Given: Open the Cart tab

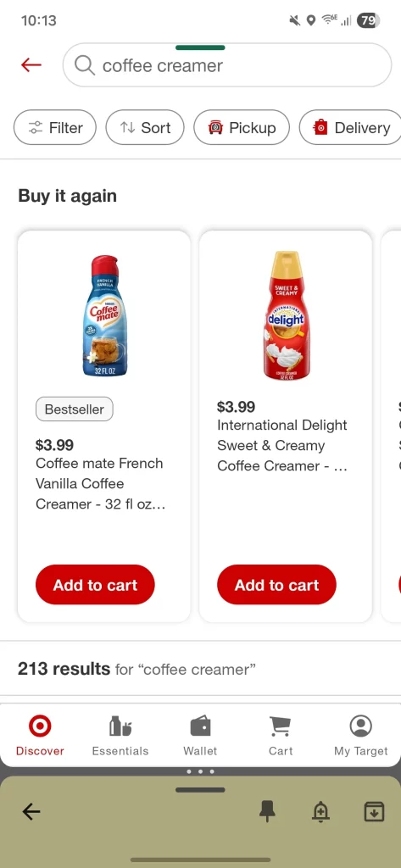Looking at the screenshot, I should 281,735.
